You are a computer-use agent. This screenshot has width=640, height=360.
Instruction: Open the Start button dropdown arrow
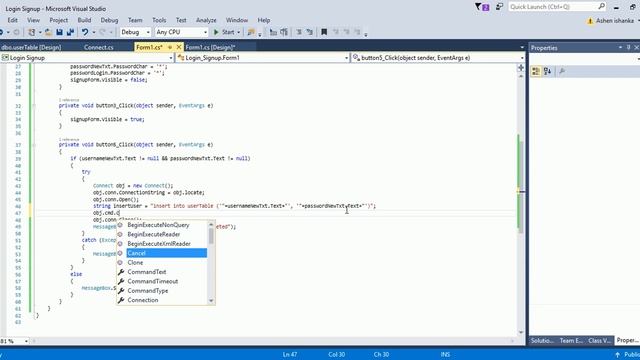238,32
